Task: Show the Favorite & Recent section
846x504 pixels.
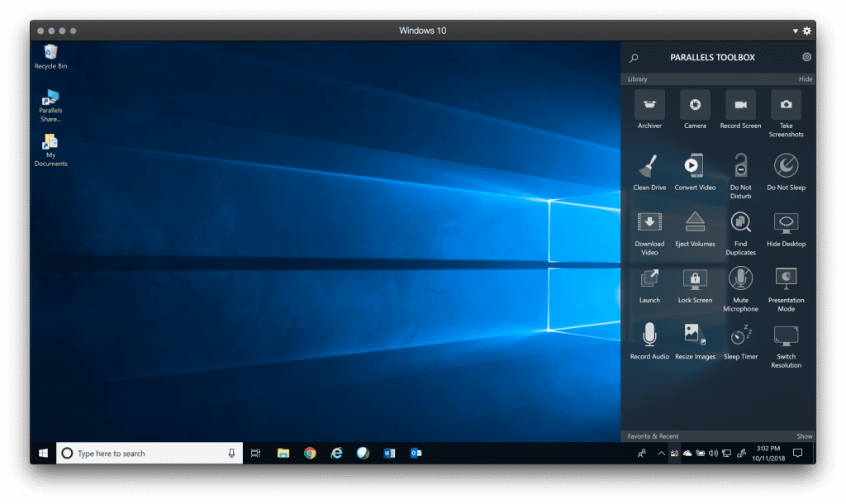Action: [804, 436]
